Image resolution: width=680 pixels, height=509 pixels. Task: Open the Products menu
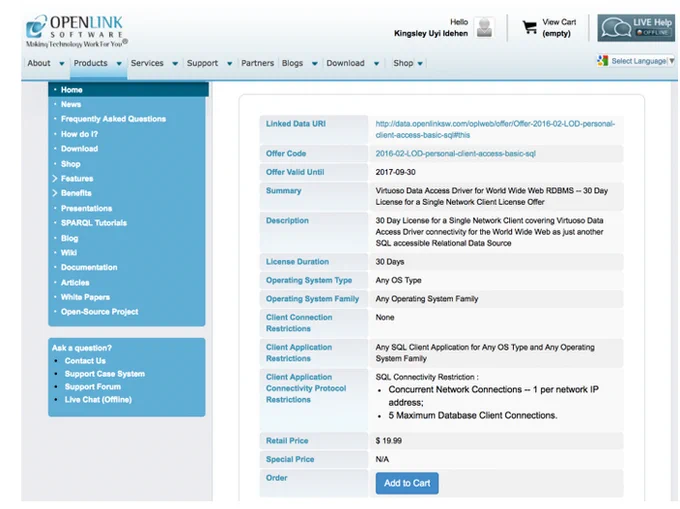pos(90,63)
